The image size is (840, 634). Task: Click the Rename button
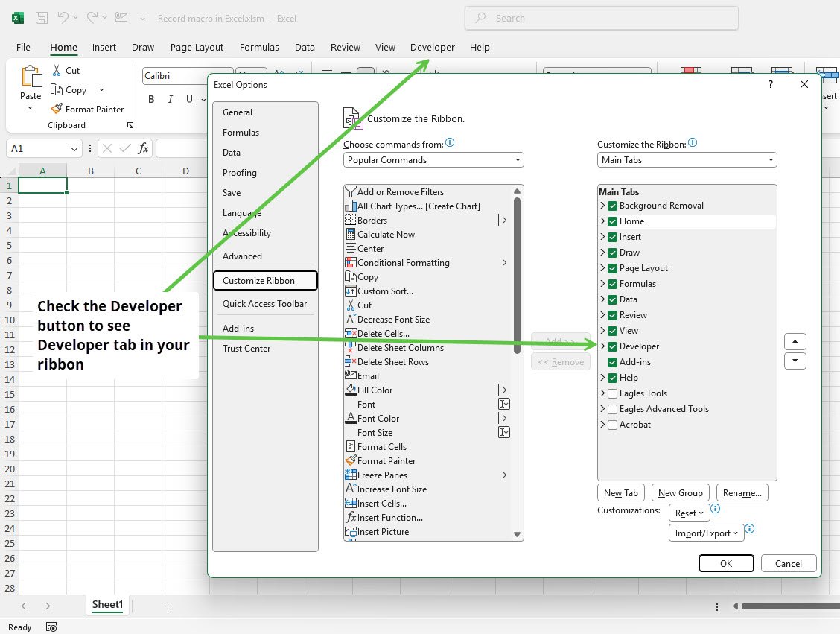pos(742,493)
